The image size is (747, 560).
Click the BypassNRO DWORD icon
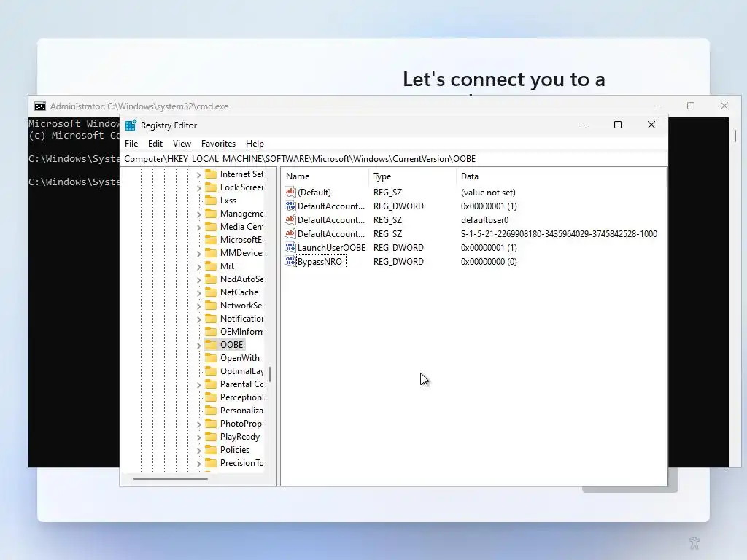(x=290, y=261)
